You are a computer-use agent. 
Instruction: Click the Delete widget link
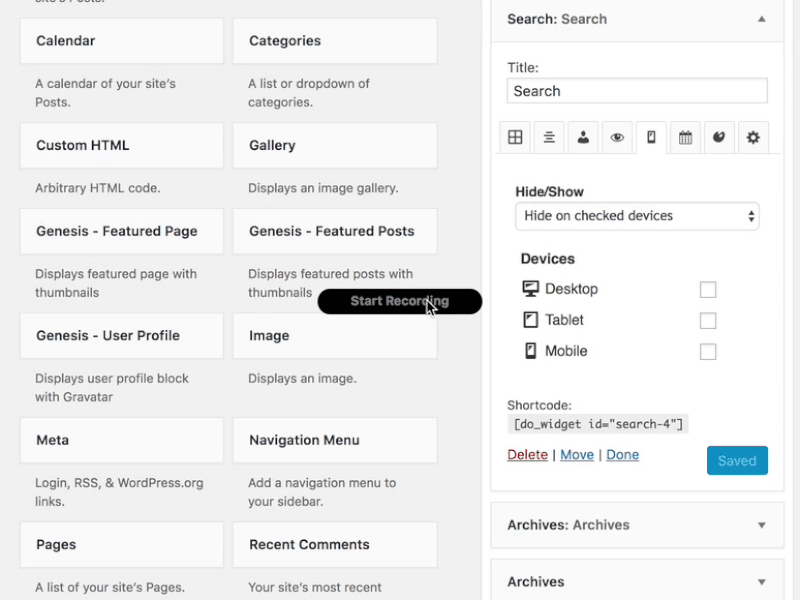pyautogui.click(x=527, y=454)
